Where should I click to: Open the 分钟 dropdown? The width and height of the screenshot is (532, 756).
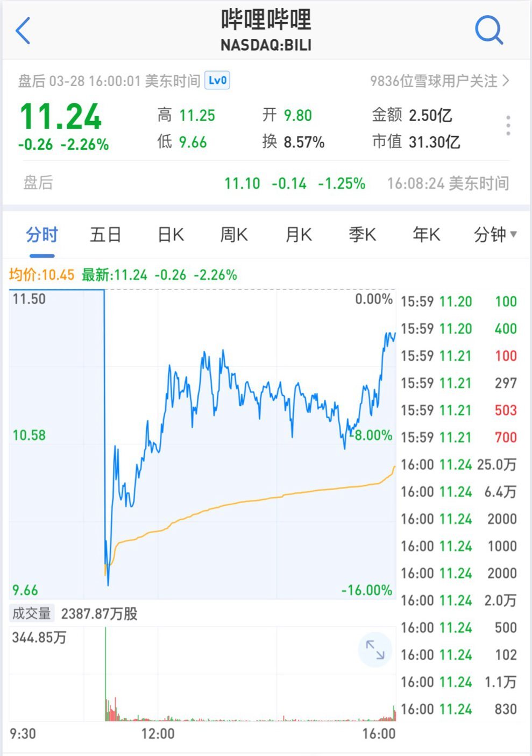[495, 235]
